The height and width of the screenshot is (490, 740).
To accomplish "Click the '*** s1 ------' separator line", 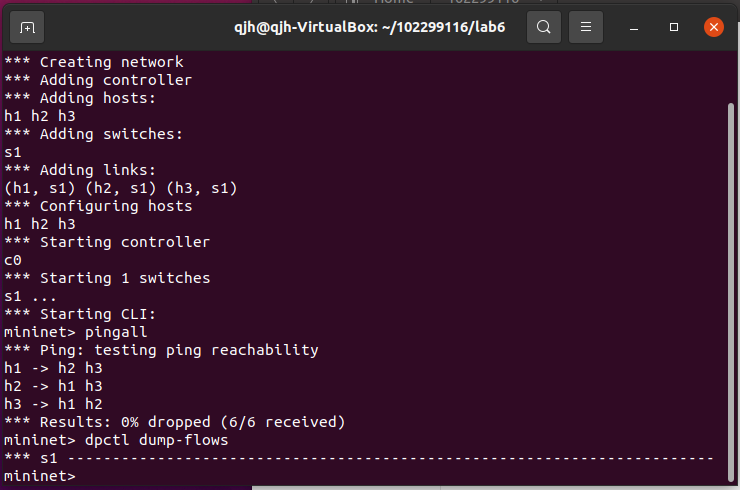I will tap(360, 458).
